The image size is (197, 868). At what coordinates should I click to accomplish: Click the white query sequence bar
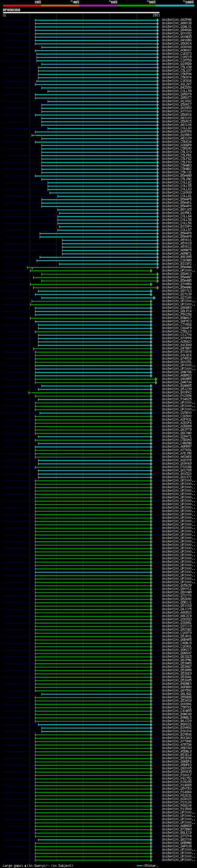[x=81, y=12]
